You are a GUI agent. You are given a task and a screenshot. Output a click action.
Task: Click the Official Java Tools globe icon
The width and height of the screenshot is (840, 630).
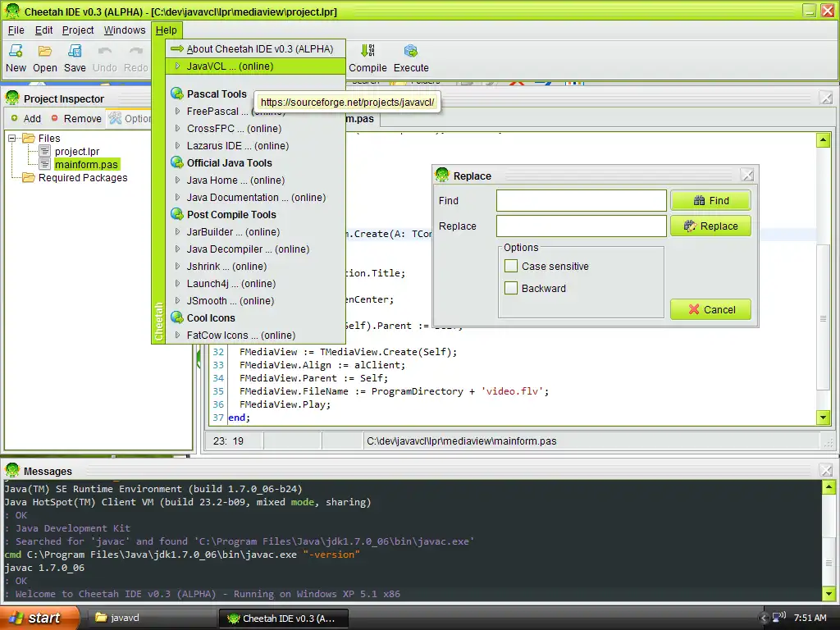pyautogui.click(x=177, y=162)
